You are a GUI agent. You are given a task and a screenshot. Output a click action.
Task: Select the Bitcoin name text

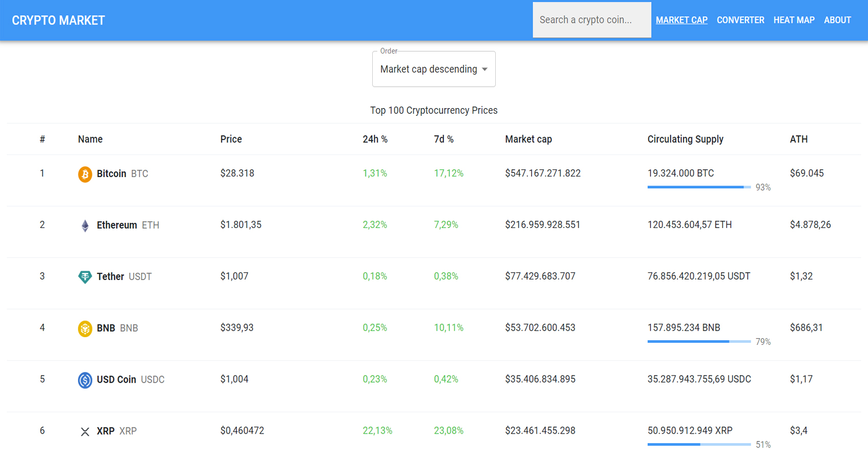click(x=111, y=174)
